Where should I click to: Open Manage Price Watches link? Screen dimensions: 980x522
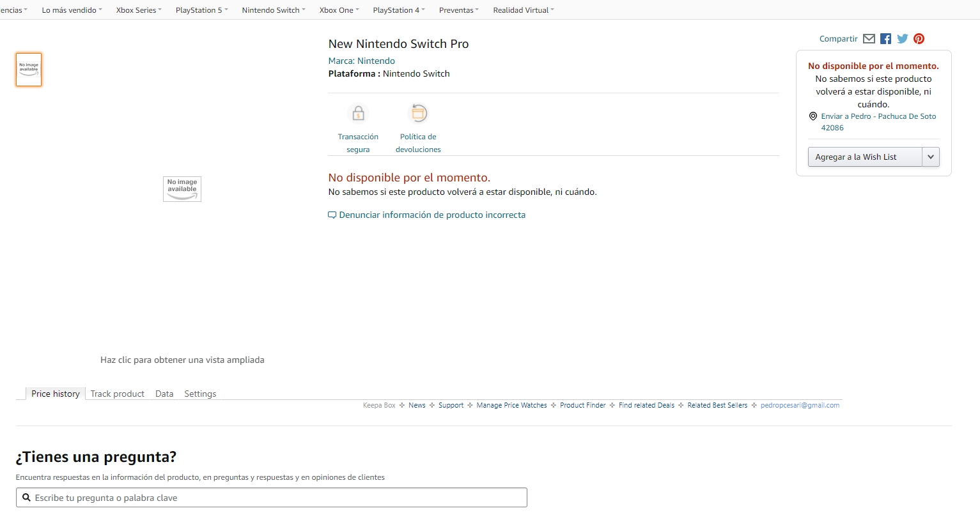pos(511,405)
